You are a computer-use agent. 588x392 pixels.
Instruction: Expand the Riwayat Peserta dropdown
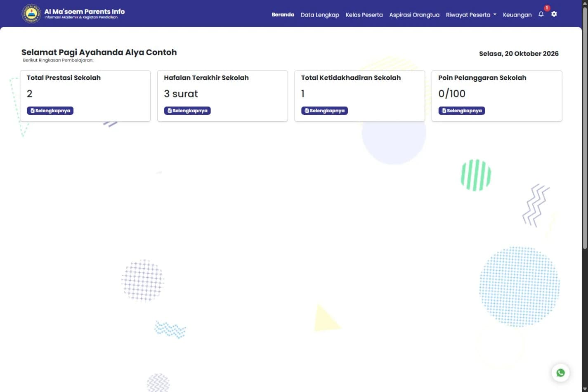[471, 15]
